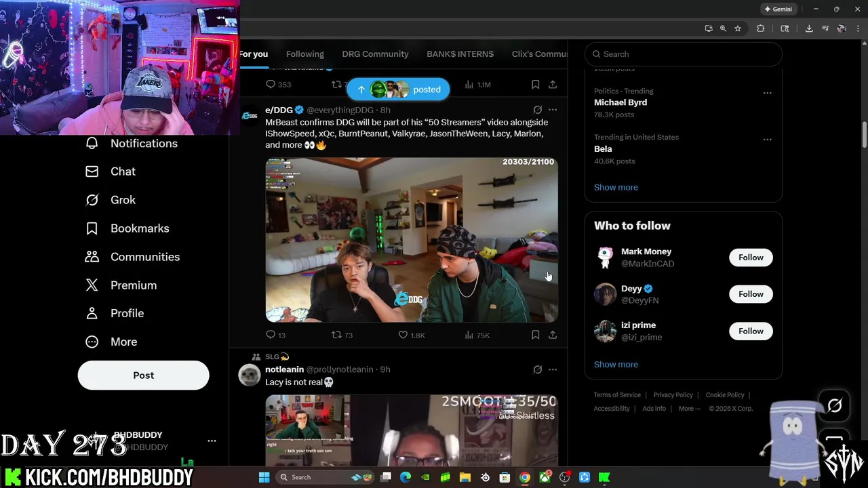Click the Chrome zoom magnifier icon

[723, 28]
